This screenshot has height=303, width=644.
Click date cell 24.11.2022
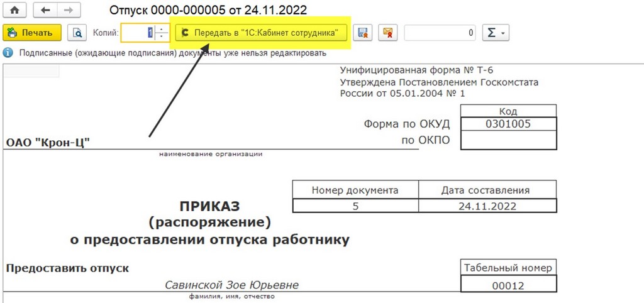[x=487, y=206]
